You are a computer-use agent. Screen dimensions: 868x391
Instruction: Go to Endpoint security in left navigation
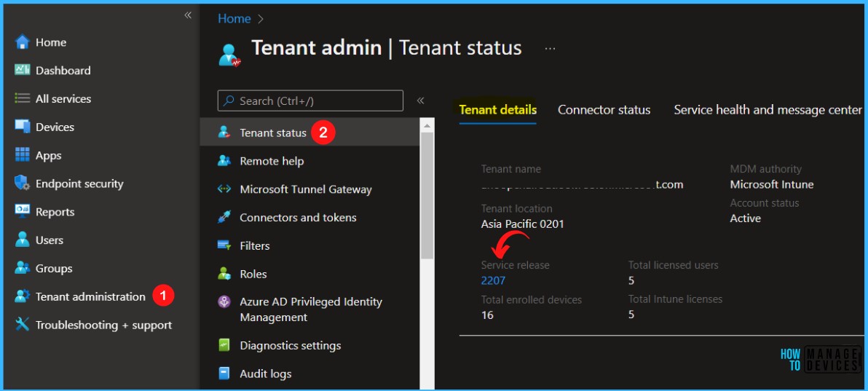click(x=79, y=183)
